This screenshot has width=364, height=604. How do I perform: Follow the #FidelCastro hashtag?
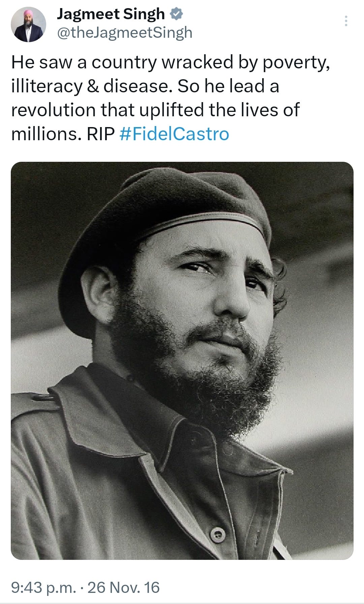[x=174, y=134]
